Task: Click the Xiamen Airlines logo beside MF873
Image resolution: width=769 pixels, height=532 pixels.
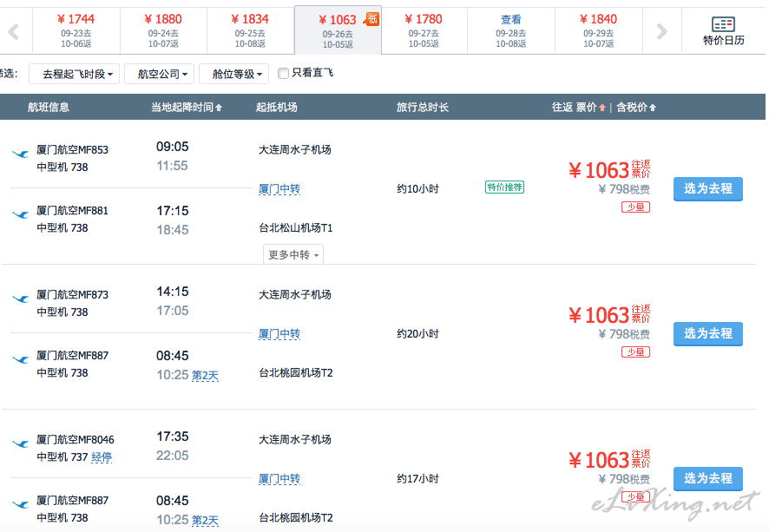Action: tap(20, 299)
